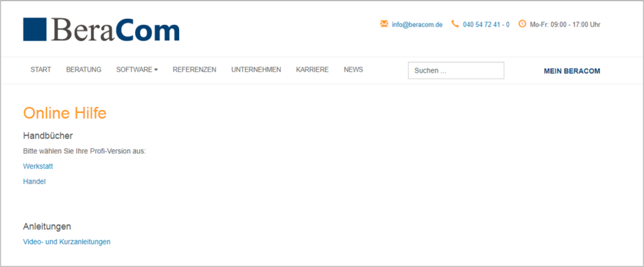This screenshot has height=267, width=644.
Task: Select the Werkstatt handbook link
Action: pyautogui.click(x=38, y=166)
